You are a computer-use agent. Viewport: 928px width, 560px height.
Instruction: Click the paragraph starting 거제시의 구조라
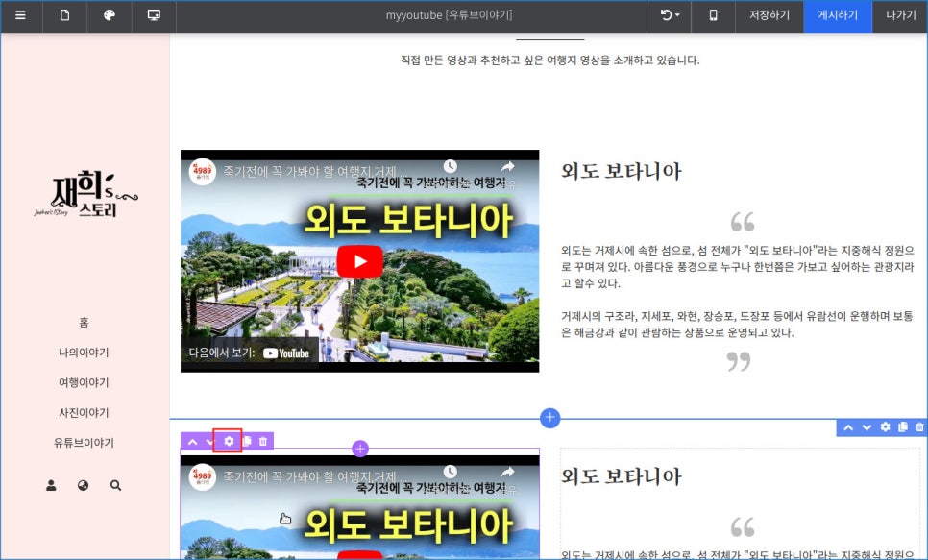click(738, 325)
